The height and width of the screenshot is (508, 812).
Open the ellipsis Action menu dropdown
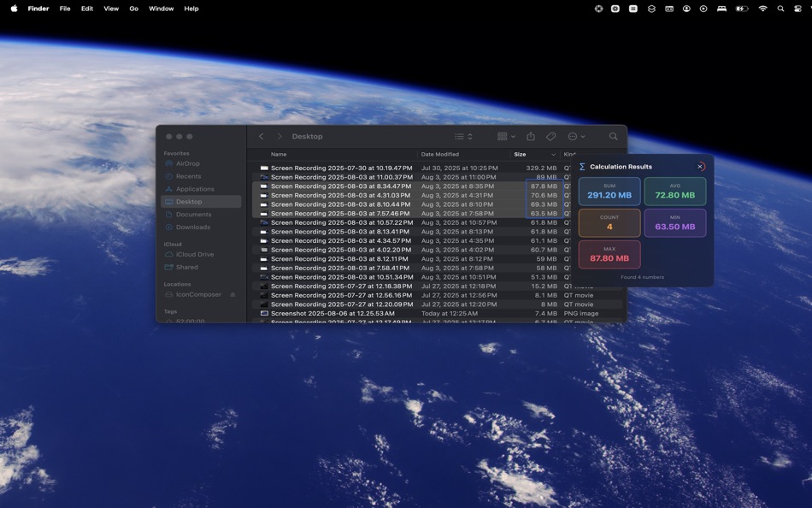pyautogui.click(x=576, y=136)
